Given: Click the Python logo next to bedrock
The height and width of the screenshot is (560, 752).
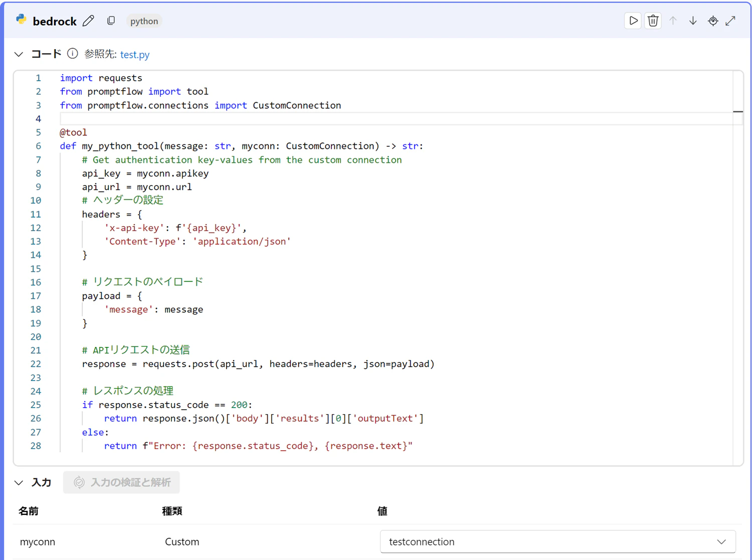Looking at the screenshot, I should pyautogui.click(x=21, y=20).
